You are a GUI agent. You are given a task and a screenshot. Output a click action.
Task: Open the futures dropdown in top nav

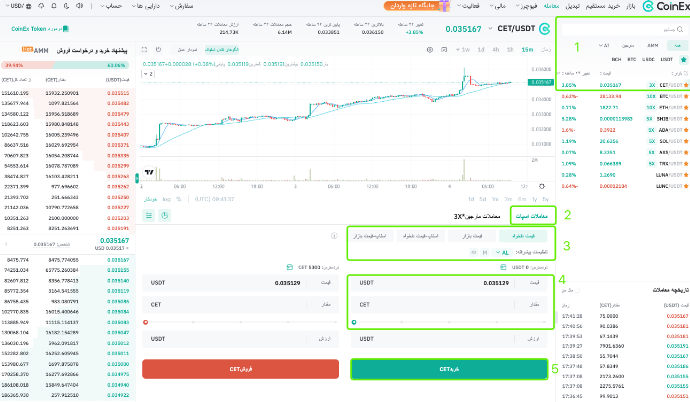526,6
